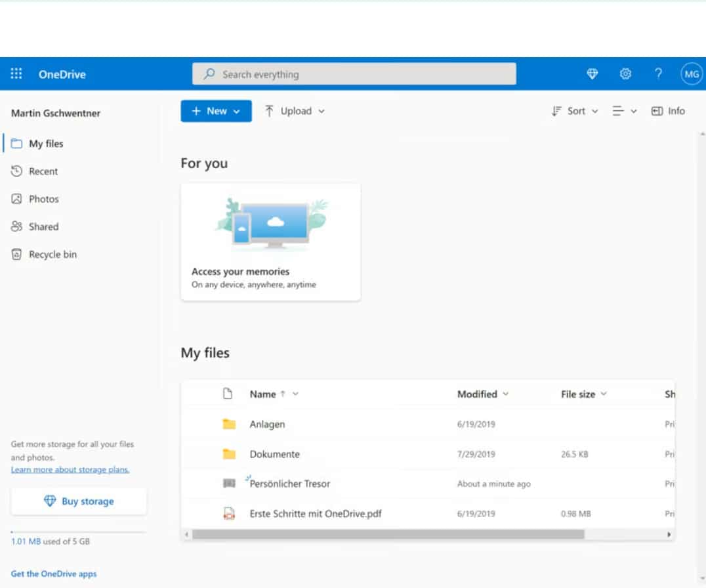Open the Help question mark icon
Image resolution: width=706 pixels, height=588 pixels.
(x=658, y=73)
